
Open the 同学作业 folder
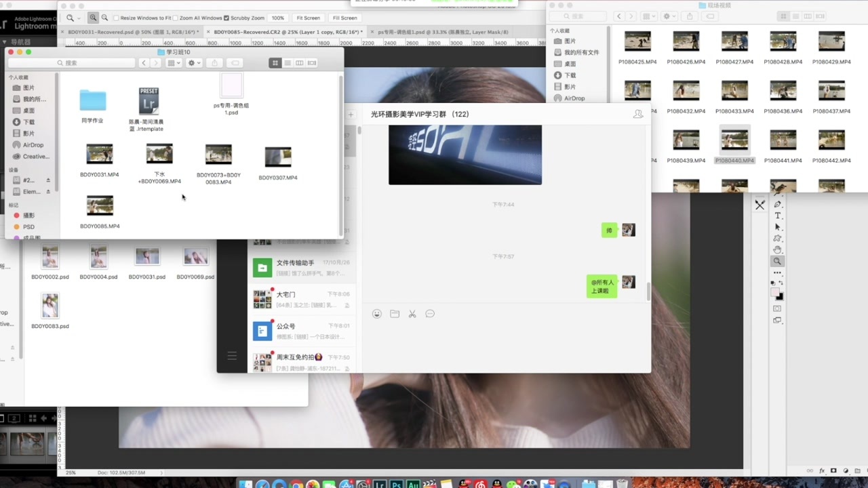click(x=93, y=100)
